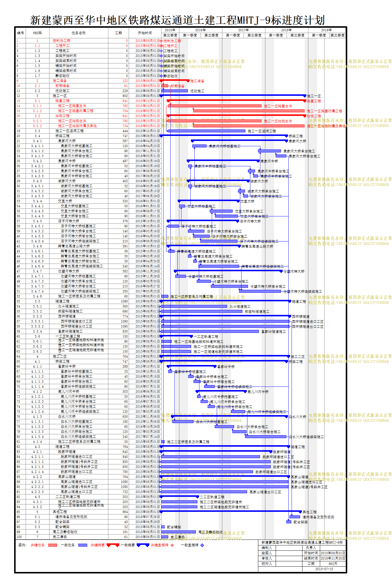Click the WBS码 column header
The image size is (392, 587).
pyautogui.click(x=37, y=33)
